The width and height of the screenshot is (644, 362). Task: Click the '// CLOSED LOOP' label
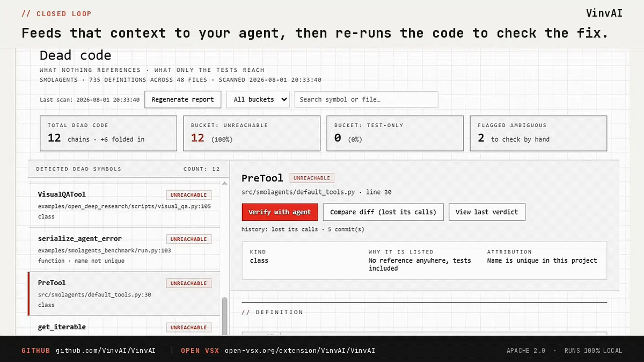coord(56,14)
